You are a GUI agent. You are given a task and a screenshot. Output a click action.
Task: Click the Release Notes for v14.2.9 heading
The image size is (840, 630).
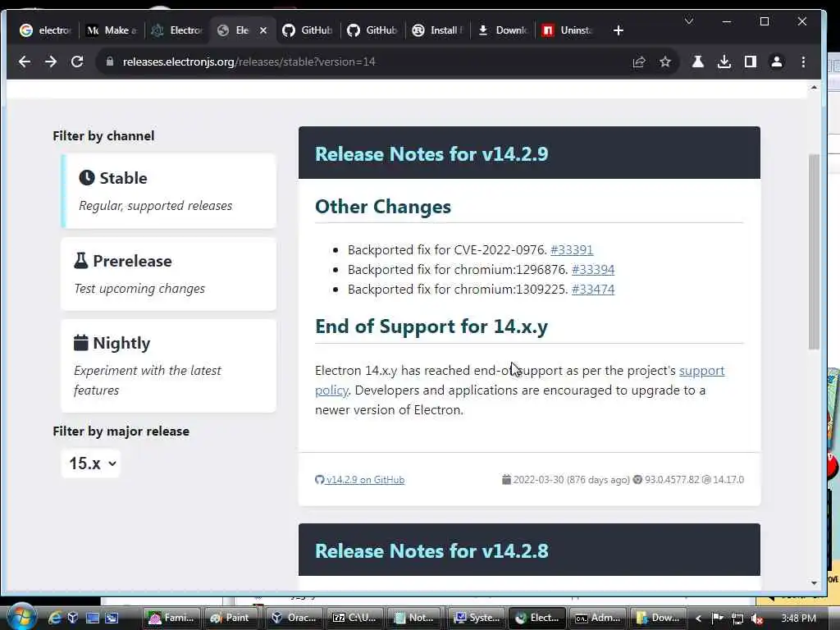click(431, 154)
